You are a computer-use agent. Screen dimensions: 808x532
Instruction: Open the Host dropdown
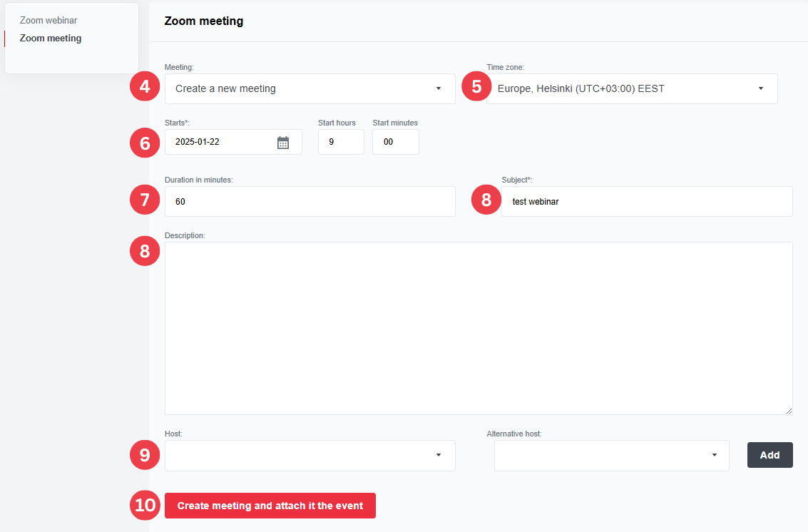click(x=310, y=455)
